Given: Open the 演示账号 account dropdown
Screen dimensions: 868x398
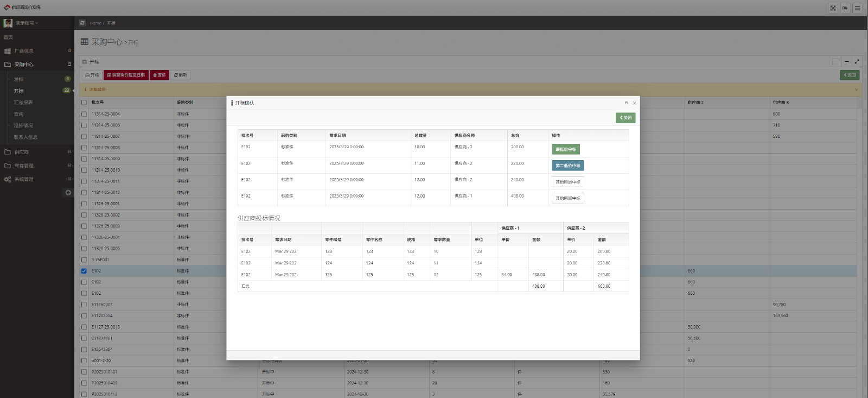Looking at the screenshot, I should point(26,23).
